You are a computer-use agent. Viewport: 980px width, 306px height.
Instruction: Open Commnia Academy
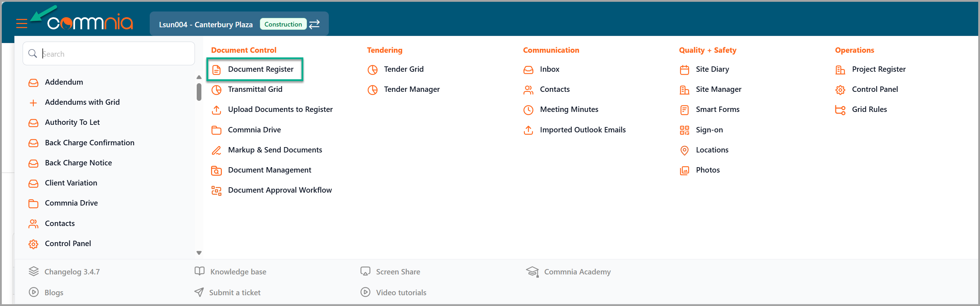[577, 272]
